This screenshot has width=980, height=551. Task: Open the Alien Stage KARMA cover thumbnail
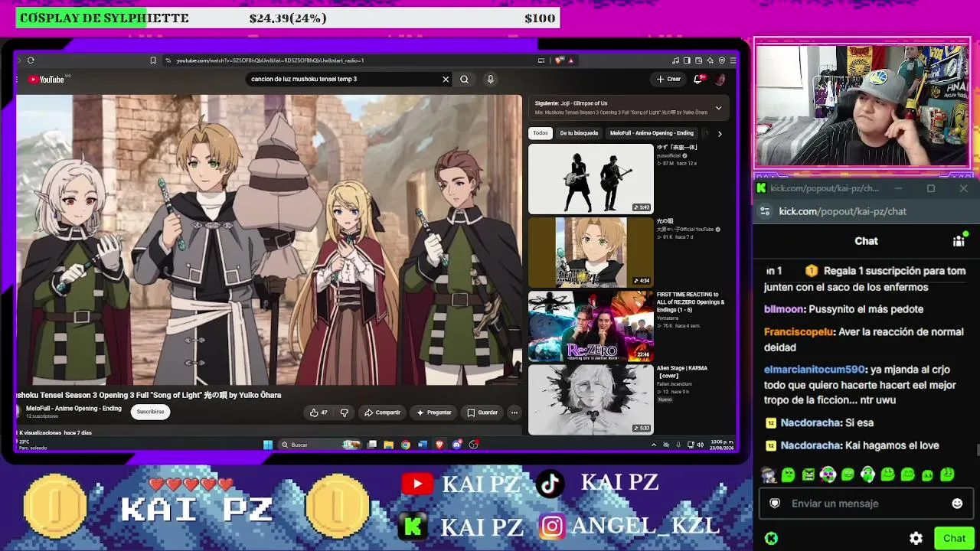click(591, 399)
